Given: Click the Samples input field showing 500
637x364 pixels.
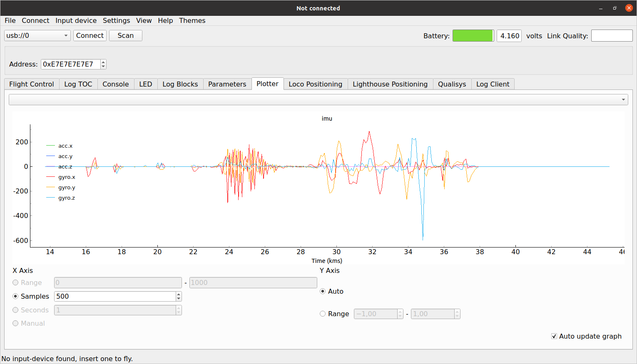Looking at the screenshot, I should pyautogui.click(x=115, y=296).
